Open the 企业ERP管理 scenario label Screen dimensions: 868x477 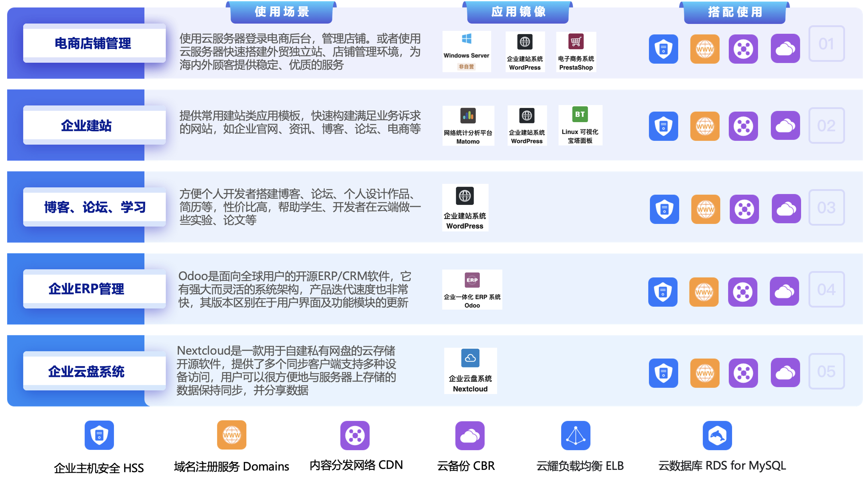coord(94,289)
